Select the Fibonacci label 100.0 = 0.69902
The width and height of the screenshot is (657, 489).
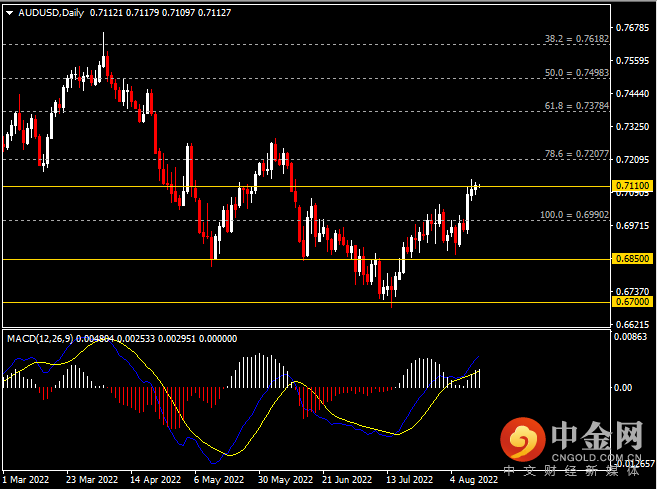click(574, 215)
